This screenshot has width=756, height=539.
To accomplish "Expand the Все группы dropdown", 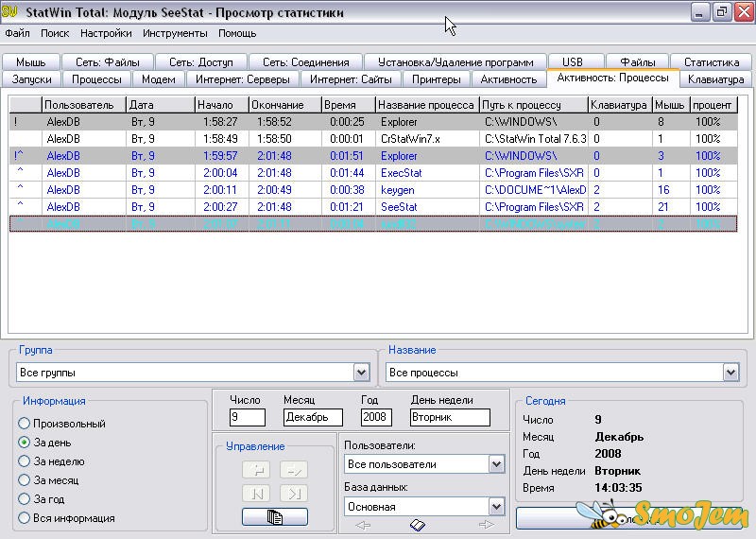I will 361,372.
